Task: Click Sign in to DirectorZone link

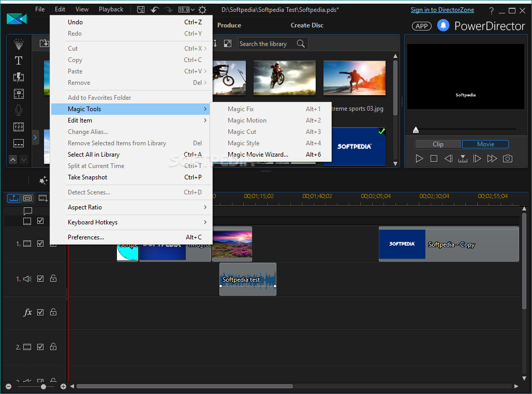Action: pyautogui.click(x=442, y=10)
